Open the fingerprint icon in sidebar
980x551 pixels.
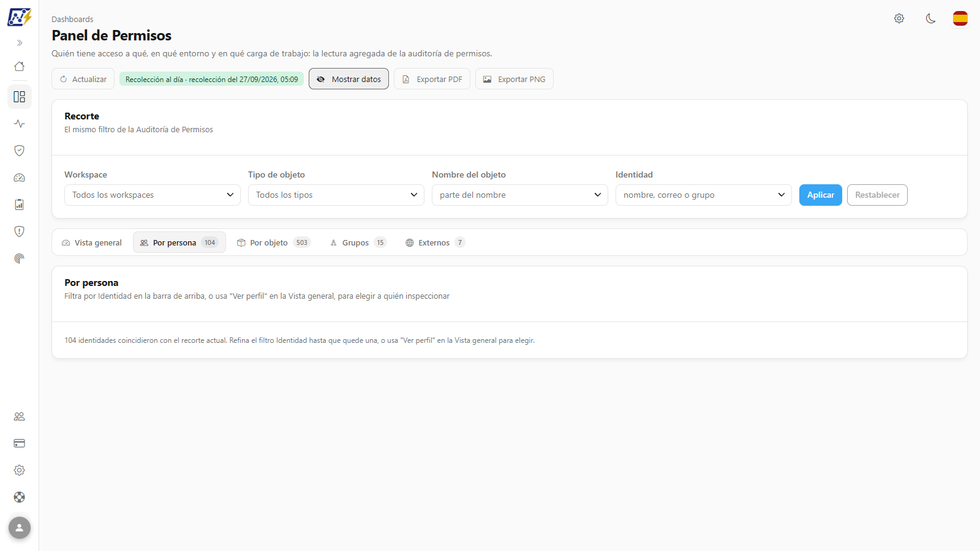click(x=20, y=258)
